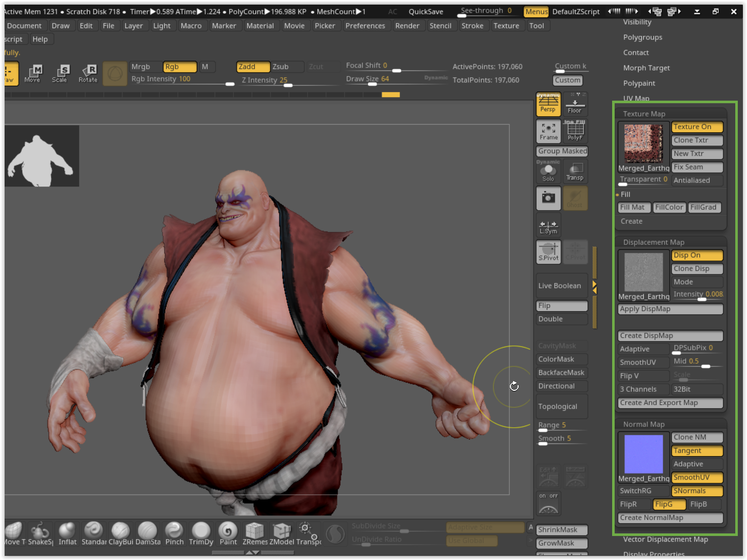This screenshot has height=560, width=747.
Task: Set S.Pivot pivot point icon
Action: pos(548,251)
